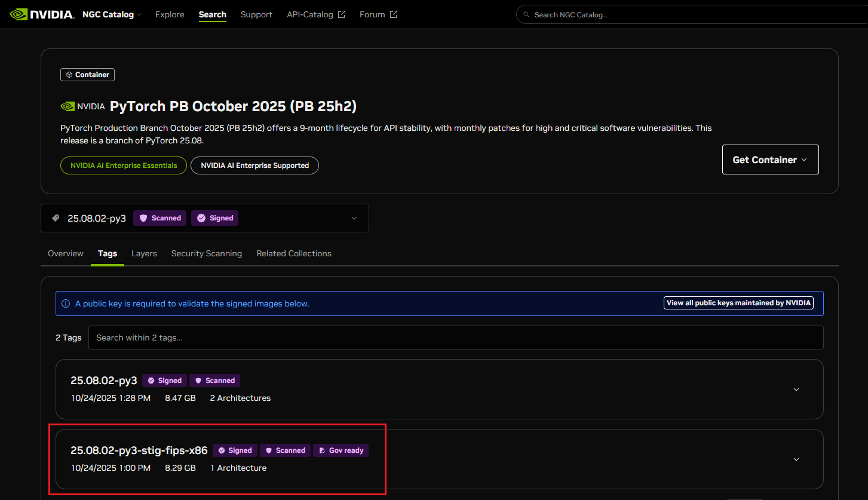Click Scanned badge on stig-fips-x86 tag row

(285, 450)
